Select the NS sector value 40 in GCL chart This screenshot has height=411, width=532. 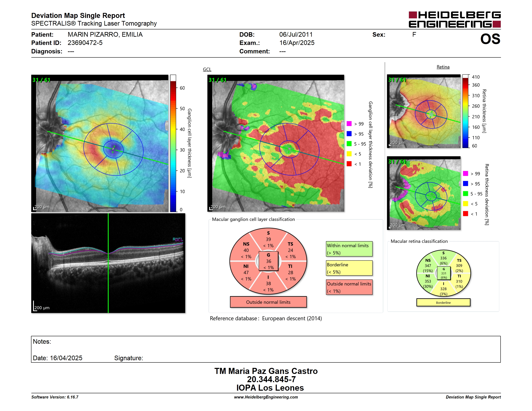pos(246,250)
